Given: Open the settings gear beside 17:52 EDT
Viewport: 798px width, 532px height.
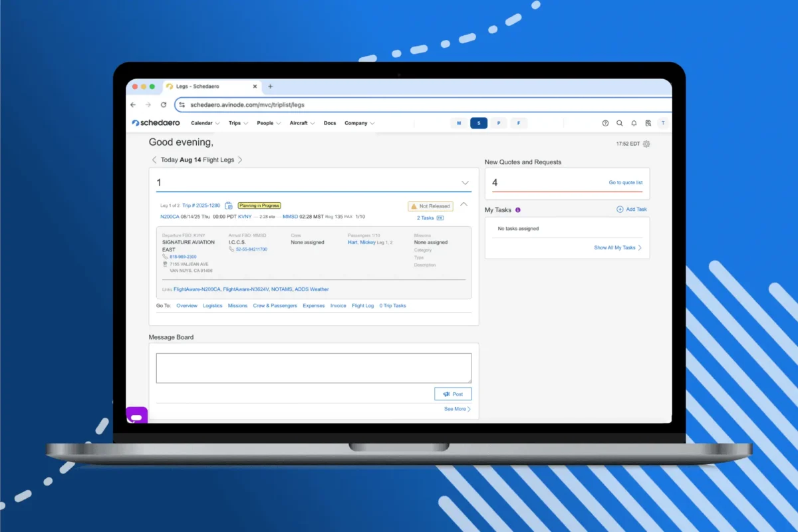Looking at the screenshot, I should [647, 144].
